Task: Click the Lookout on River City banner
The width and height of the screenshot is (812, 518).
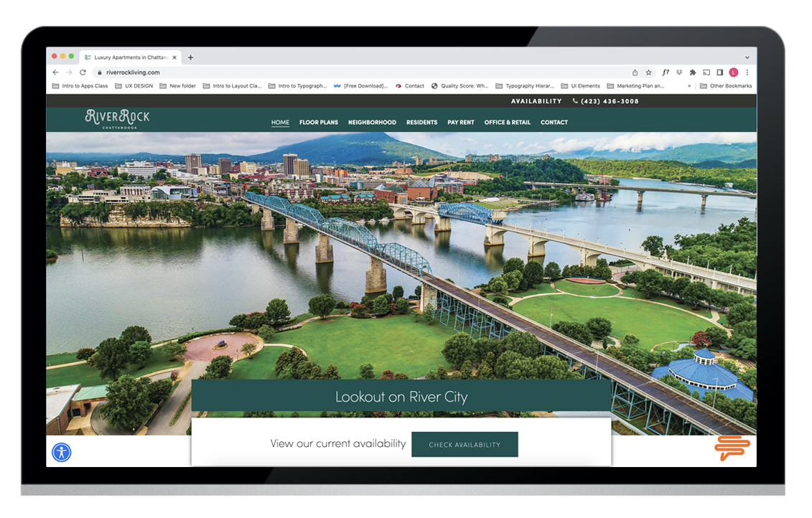Action: (401, 396)
